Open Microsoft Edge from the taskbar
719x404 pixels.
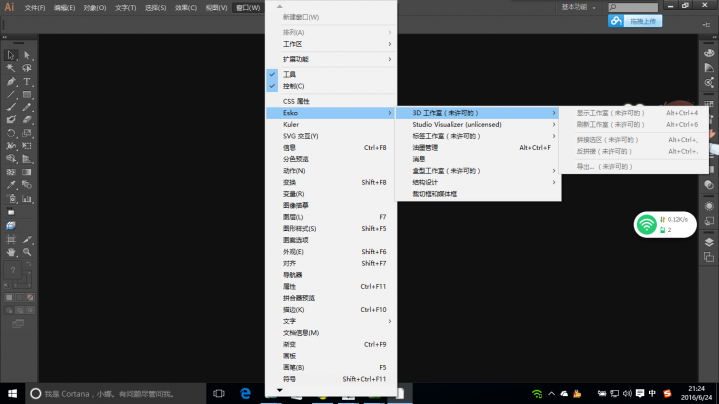coord(243,393)
